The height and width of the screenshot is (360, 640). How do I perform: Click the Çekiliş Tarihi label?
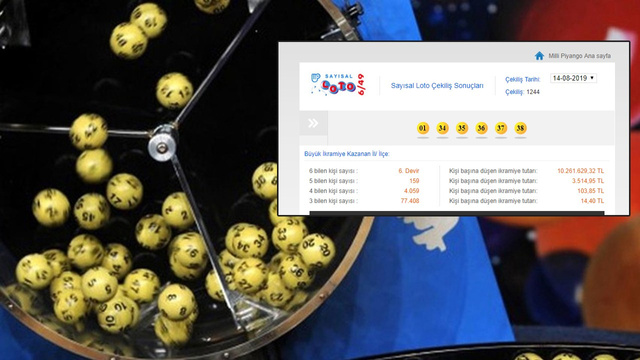522,79
